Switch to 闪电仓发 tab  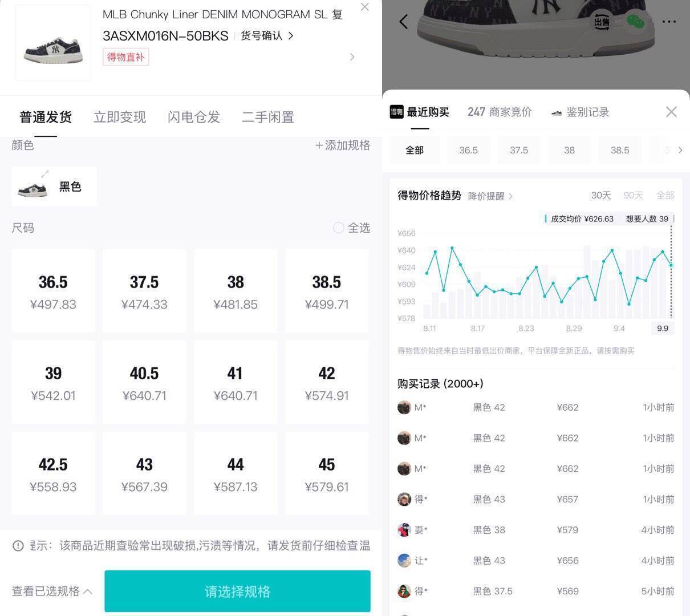[194, 117]
